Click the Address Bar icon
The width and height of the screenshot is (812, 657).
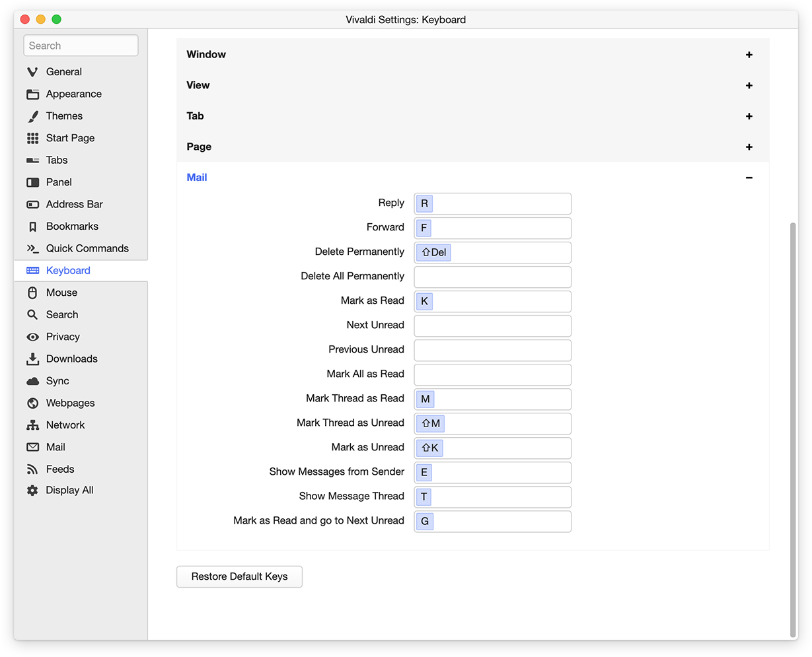[x=32, y=205]
